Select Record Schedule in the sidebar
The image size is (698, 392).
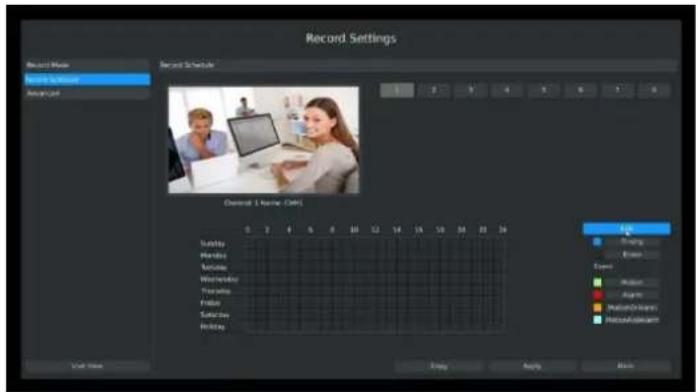87,80
